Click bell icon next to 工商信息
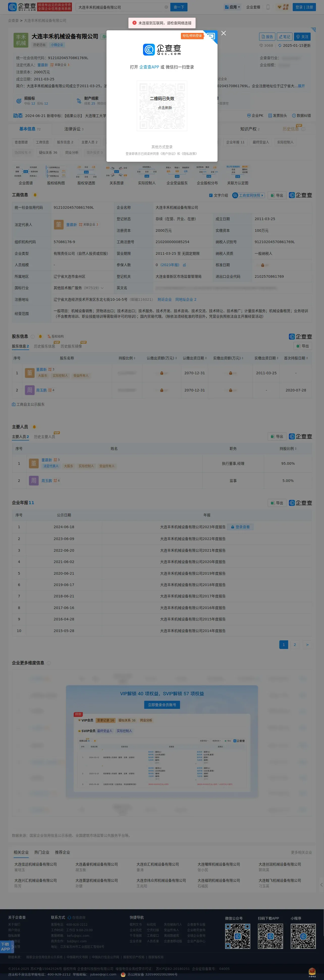This screenshot has height=980, width=324. 35,195
